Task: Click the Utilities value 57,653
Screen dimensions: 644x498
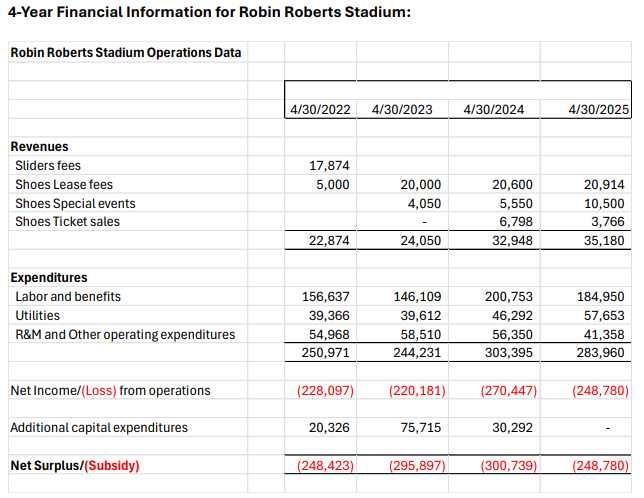Action: 604,316
